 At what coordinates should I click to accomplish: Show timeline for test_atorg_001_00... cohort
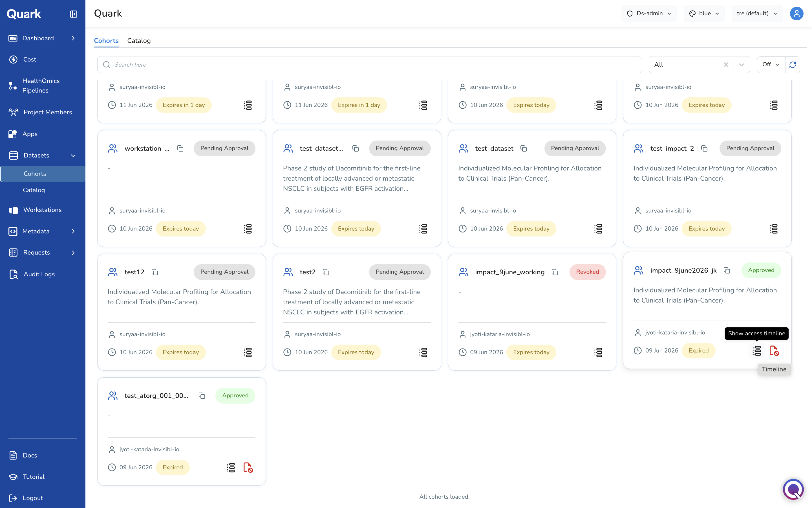[x=231, y=468]
